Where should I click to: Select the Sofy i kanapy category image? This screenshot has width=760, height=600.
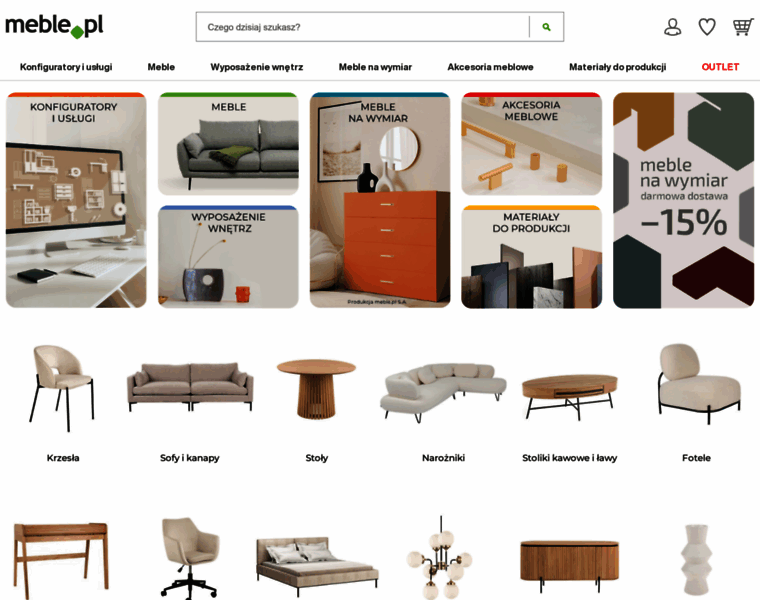190,387
